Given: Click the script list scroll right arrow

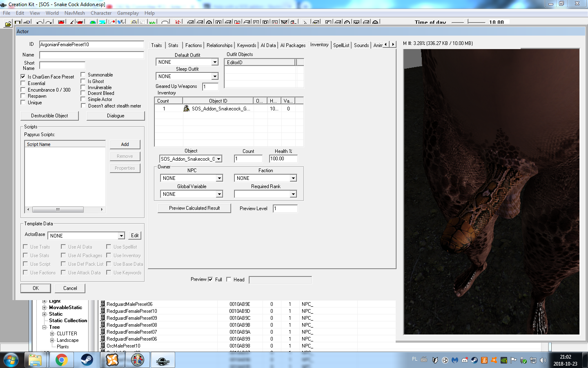Looking at the screenshot, I should (x=102, y=209).
